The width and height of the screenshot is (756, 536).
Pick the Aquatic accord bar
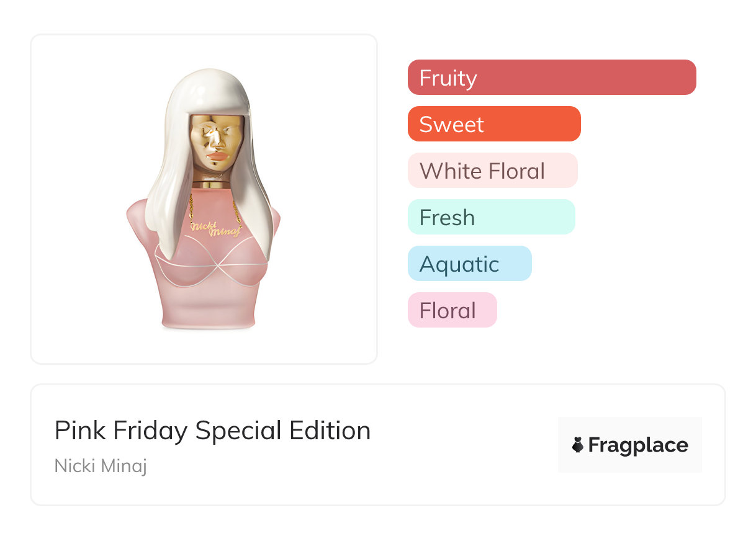(x=469, y=264)
